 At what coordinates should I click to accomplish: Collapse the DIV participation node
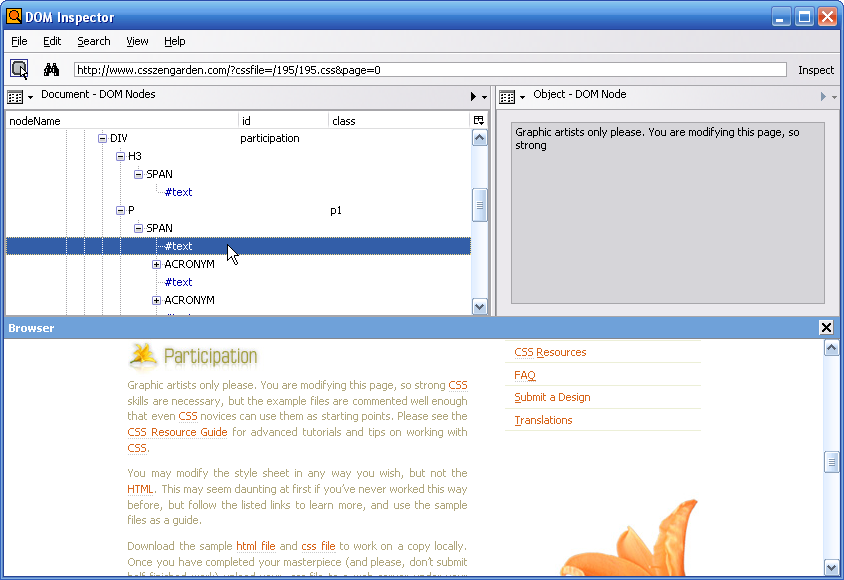coord(102,138)
